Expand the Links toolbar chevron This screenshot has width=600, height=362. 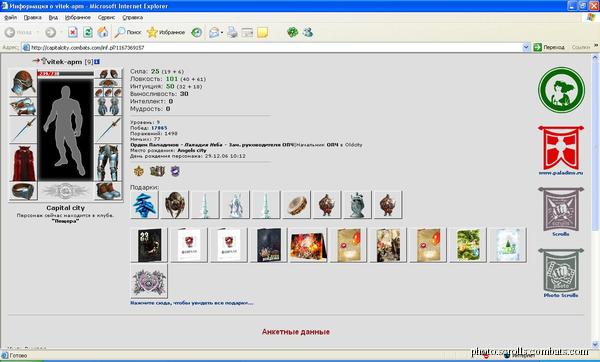point(596,46)
